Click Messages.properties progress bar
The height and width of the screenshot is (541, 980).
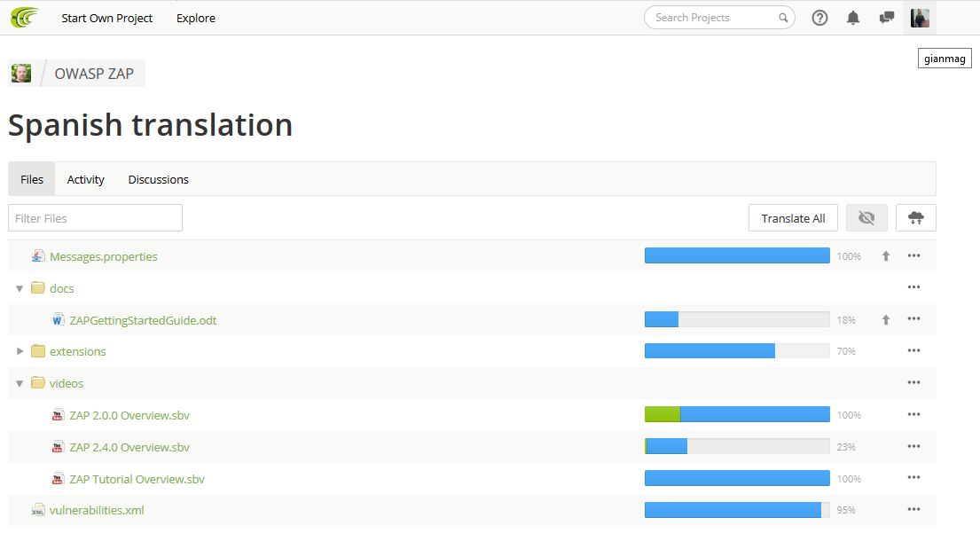click(737, 255)
